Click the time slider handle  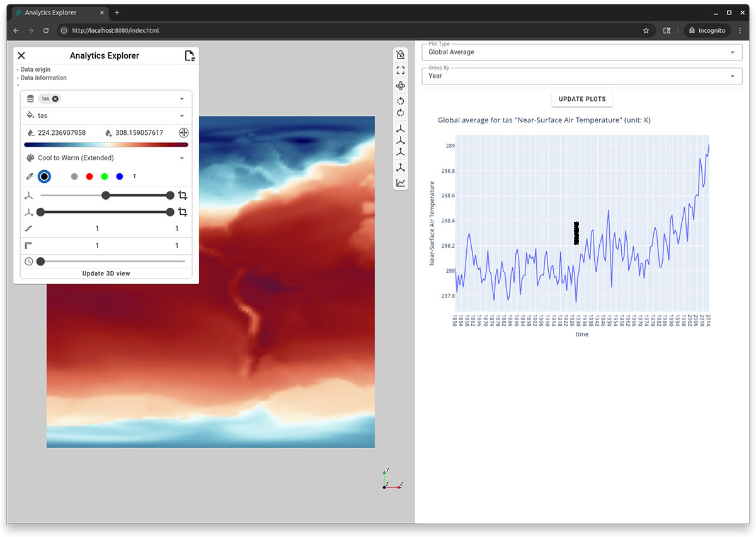[x=40, y=260]
